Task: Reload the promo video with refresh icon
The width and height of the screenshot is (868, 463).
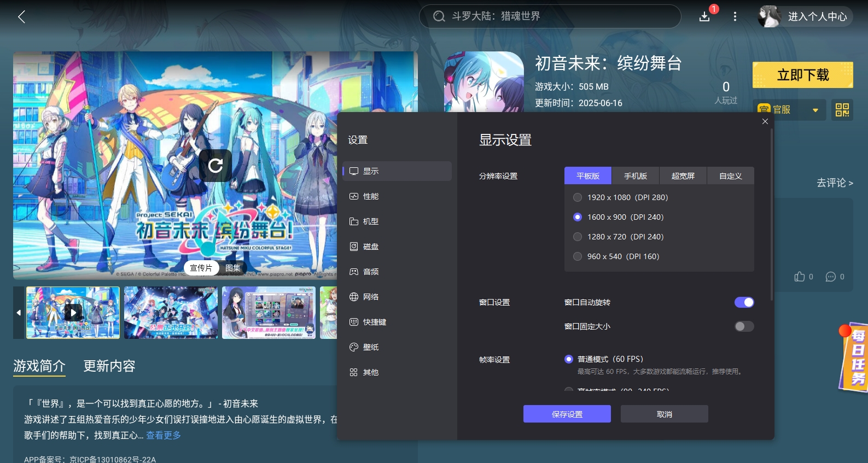Action: tap(215, 165)
